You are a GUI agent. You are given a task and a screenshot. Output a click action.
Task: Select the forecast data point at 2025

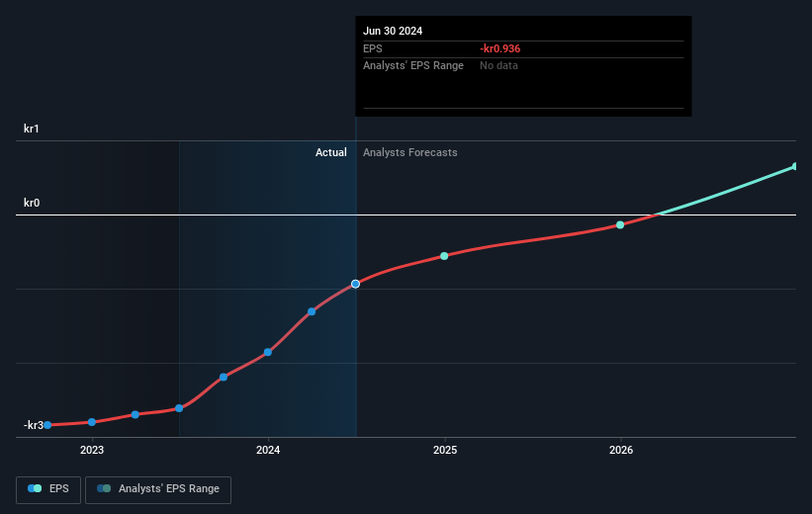[444, 256]
